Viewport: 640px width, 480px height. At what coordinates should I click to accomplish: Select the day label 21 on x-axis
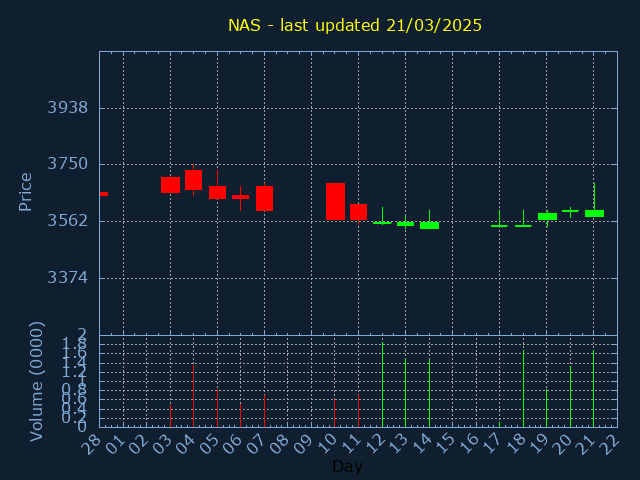point(586,443)
